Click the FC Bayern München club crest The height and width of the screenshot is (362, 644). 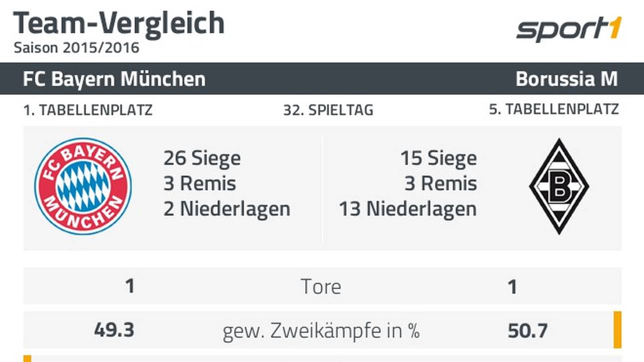pos(83,186)
